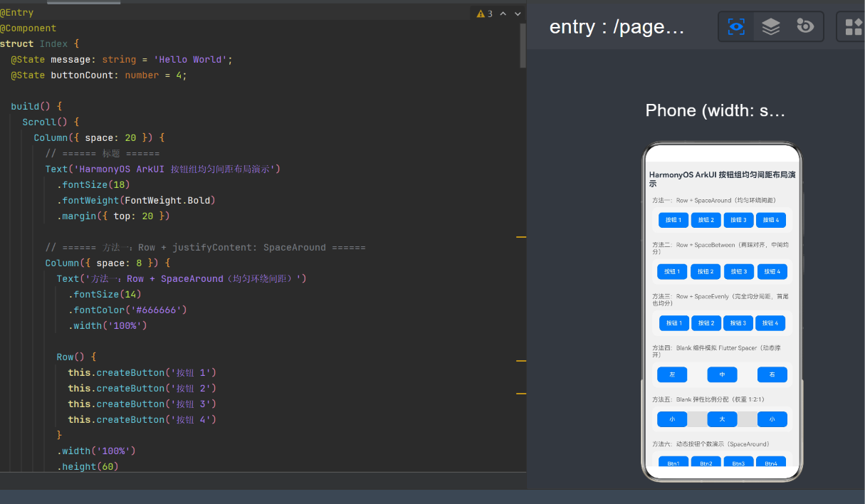865x504 pixels.
Task: Click the '方法三: Row + SpaceEvenly' label in preview
Action: click(720, 299)
